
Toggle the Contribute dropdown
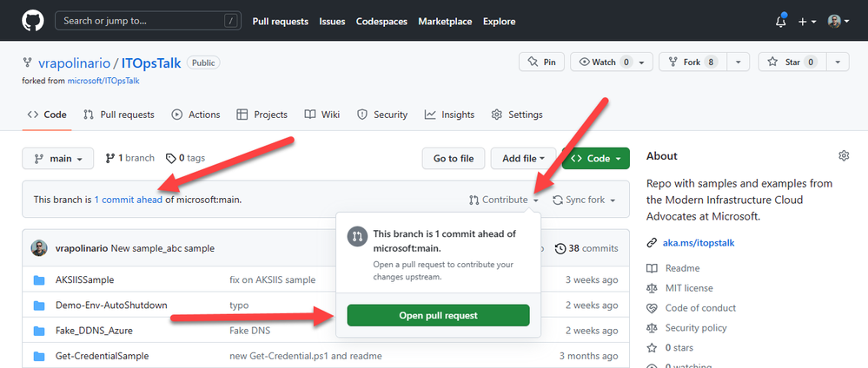[x=504, y=200]
